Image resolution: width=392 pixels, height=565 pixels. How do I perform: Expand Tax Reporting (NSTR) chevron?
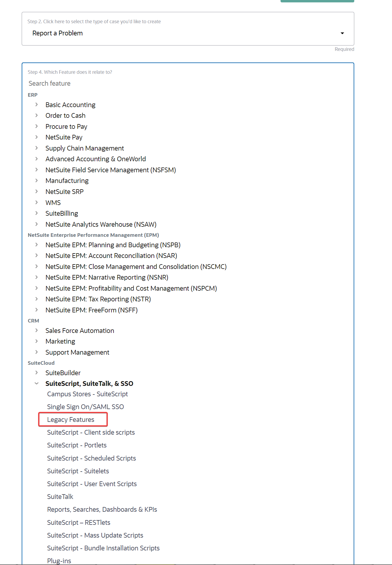click(37, 299)
